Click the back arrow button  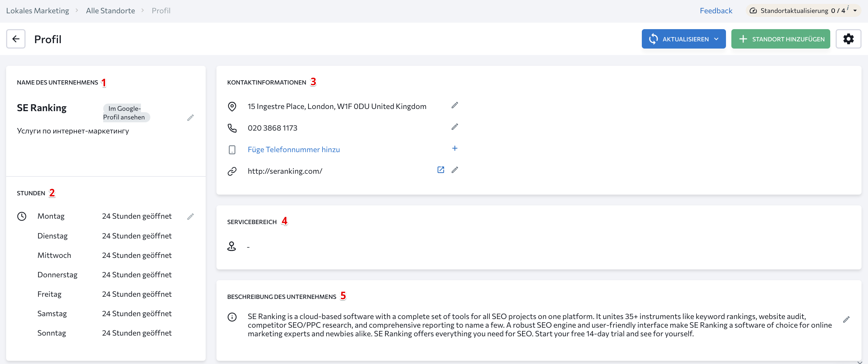(x=16, y=39)
